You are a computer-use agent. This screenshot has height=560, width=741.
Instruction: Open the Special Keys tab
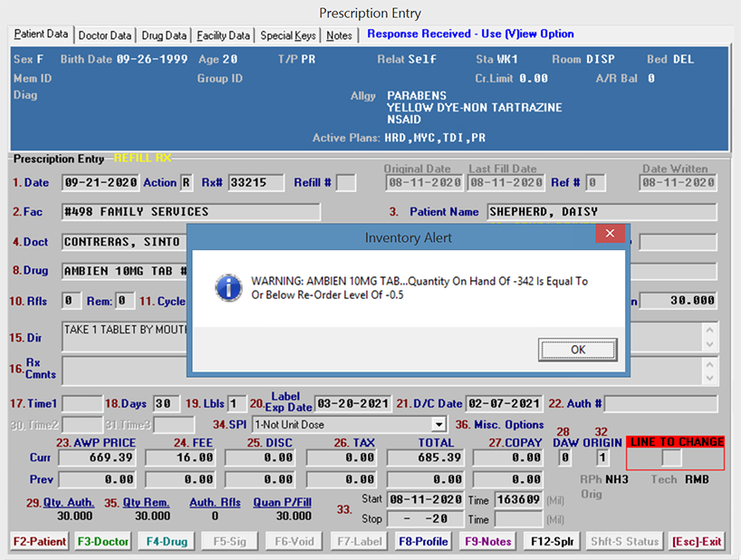(x=288, y=35)
